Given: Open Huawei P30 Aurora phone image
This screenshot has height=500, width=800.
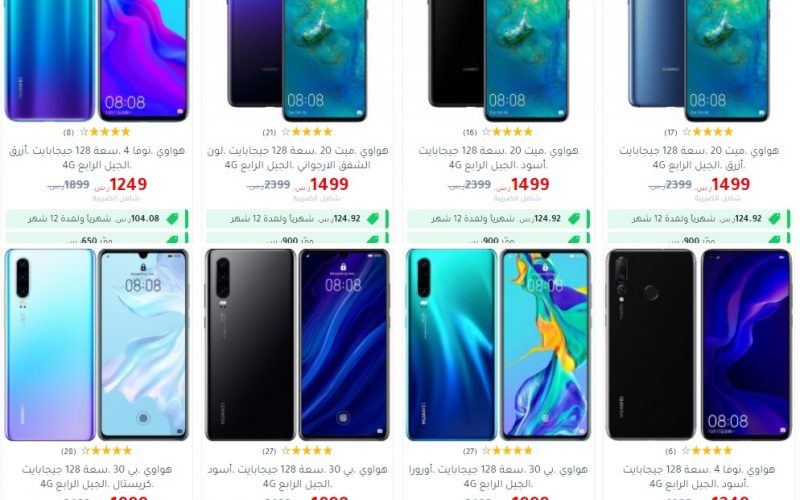Looking at the screenshot, I should tap(498, 345).
